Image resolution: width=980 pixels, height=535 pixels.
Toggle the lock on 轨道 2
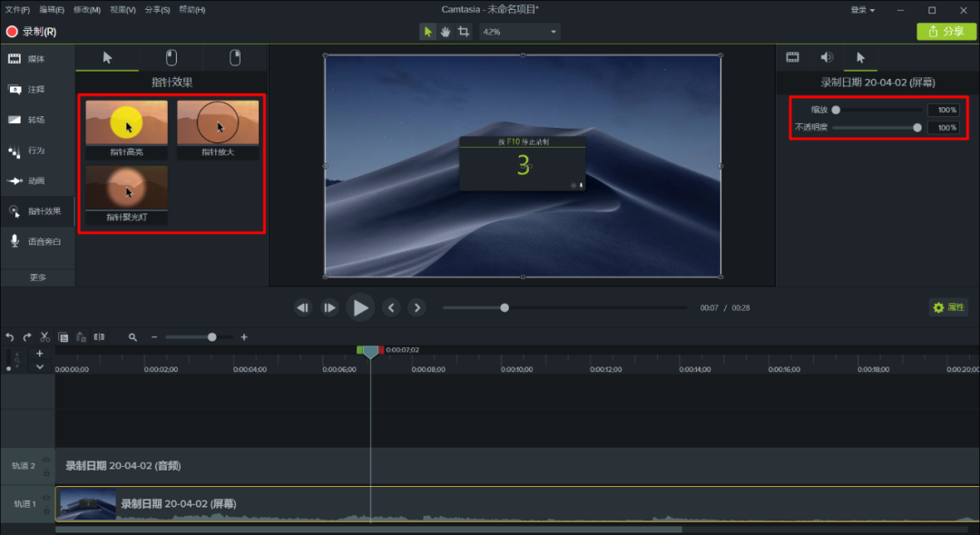46,472
